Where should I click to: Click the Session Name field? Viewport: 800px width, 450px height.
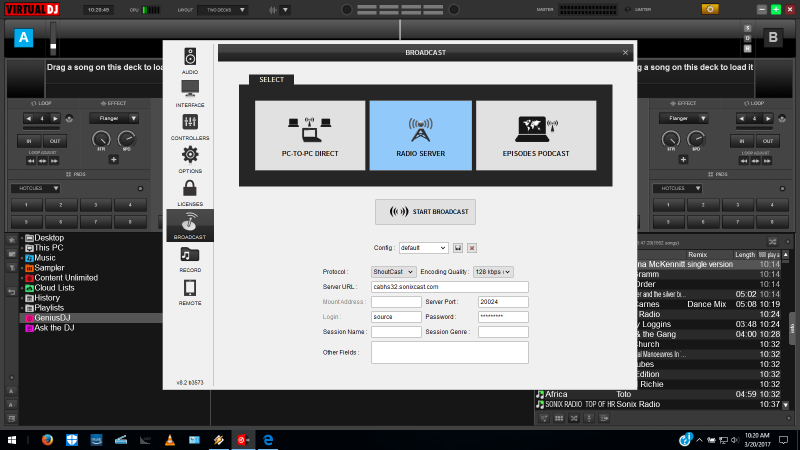(396, 332)
